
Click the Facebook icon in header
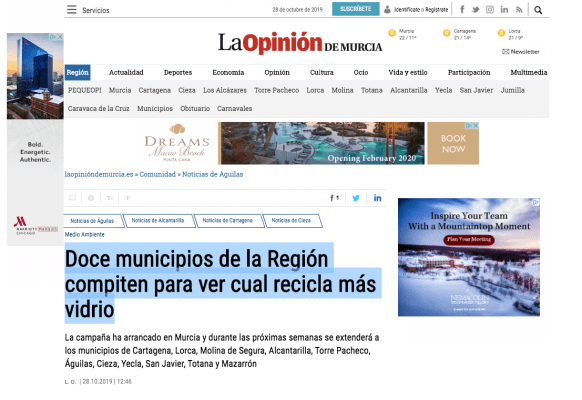tap(462, 9)
